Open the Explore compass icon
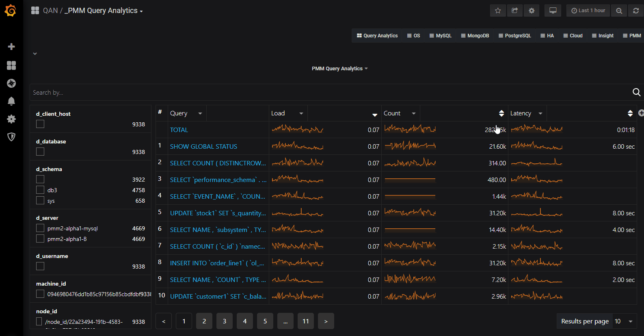Viewport: 644px width, 336px height. pyautogui.click(x=11, y=83)
